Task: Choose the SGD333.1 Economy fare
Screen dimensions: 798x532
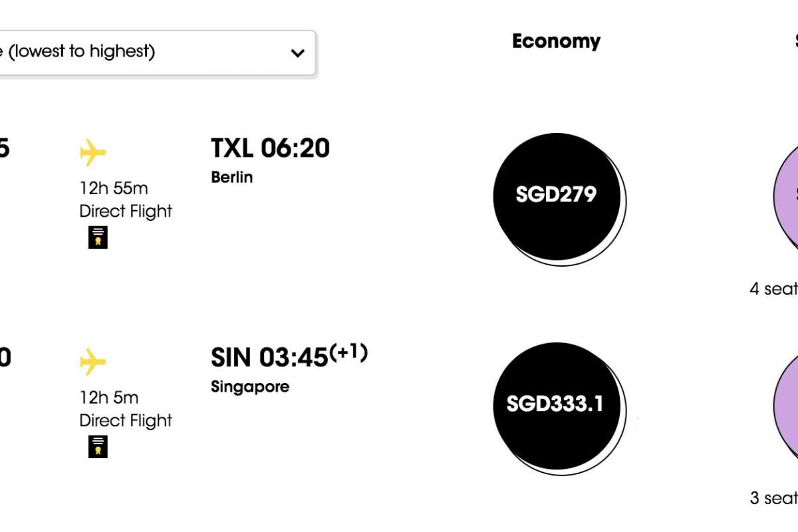Action: [557, 404]
